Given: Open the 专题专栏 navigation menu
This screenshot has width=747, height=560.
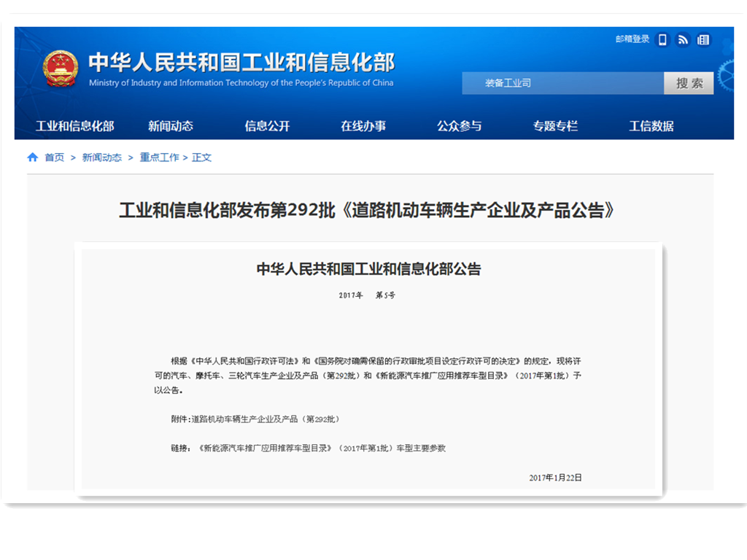Looking at the screenshot, I should [555, 126].
